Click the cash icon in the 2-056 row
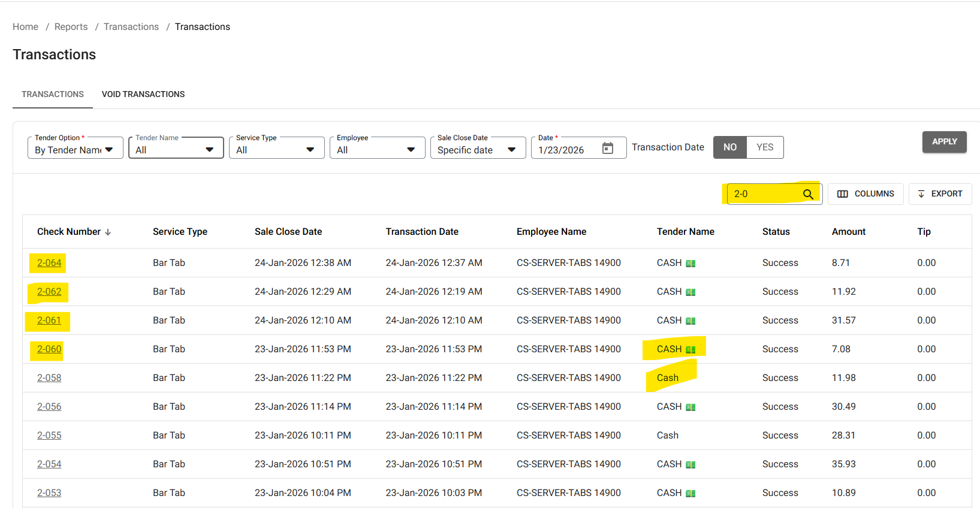Image resolution: width=980 pixels, height=508 pixels. [x=690, y=407]
